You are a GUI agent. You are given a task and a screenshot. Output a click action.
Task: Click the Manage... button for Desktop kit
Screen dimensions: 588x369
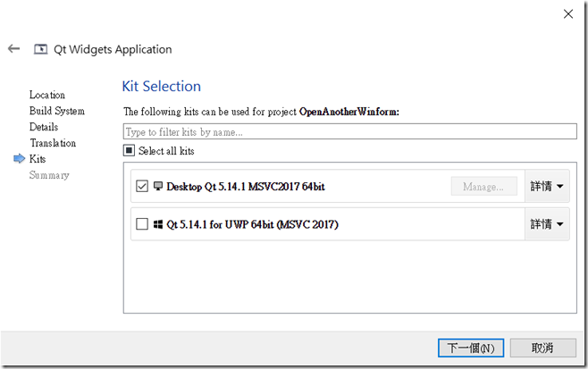483,187
